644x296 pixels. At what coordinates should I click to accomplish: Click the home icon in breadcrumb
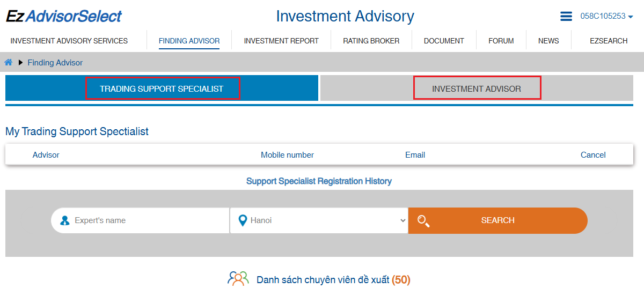click(9, 63)
